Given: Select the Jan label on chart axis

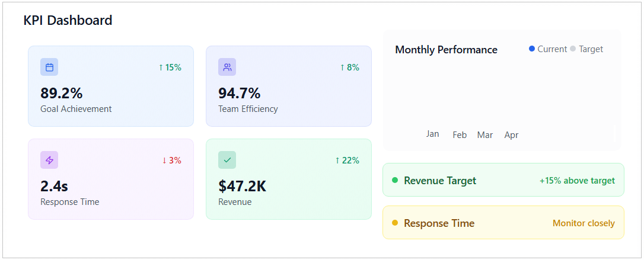Looking at the screenshot, I should pyautogui.click(x=432, y=134).
